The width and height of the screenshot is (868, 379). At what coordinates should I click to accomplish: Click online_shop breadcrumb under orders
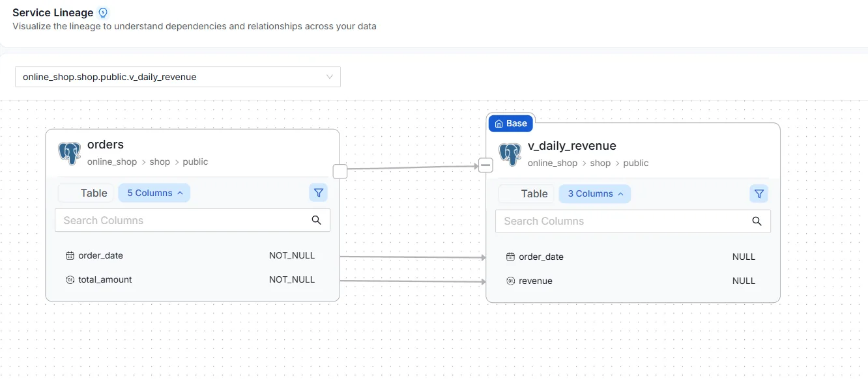[112, 161]
